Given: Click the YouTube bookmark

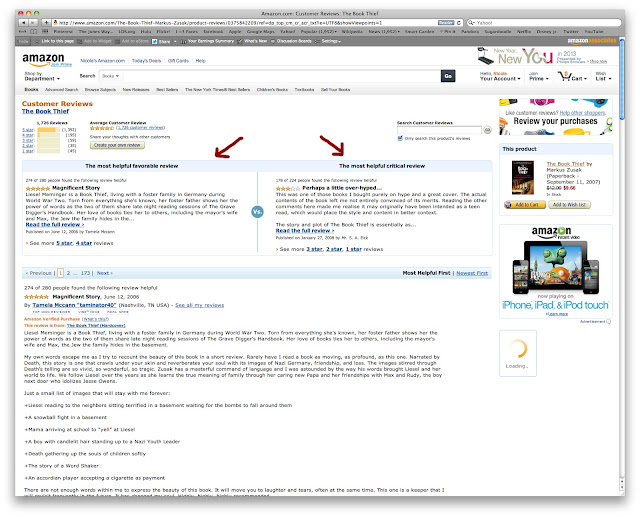Looking at the screenshot, I should [593, 31].
